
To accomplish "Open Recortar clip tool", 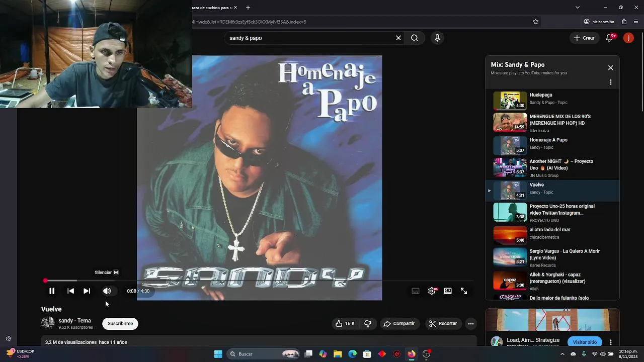I will click(x=443, y=324).
